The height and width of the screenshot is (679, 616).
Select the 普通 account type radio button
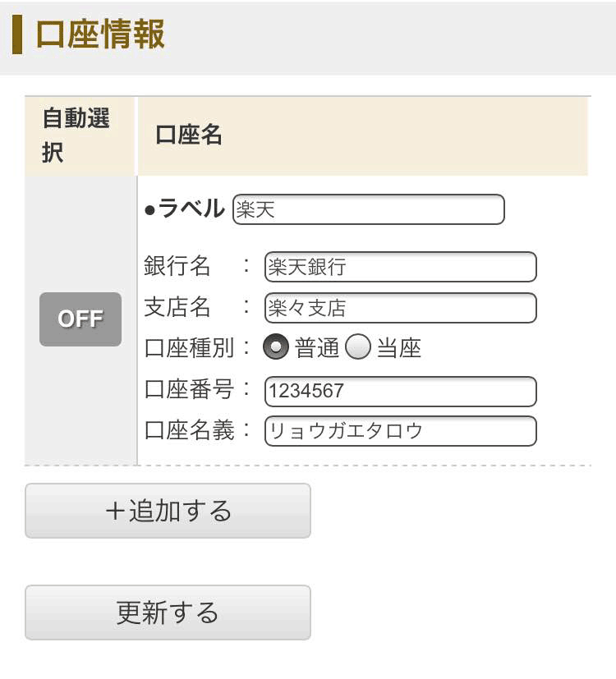(x=276, y=348)
